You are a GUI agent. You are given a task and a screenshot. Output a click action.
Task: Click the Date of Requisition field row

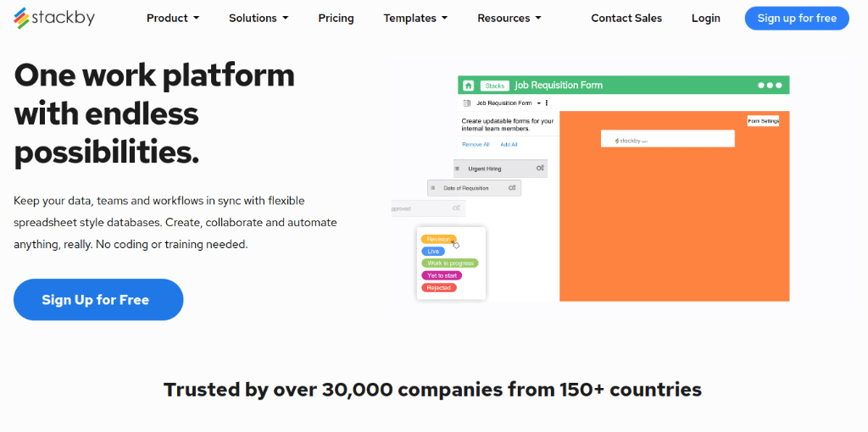point(474,188)
